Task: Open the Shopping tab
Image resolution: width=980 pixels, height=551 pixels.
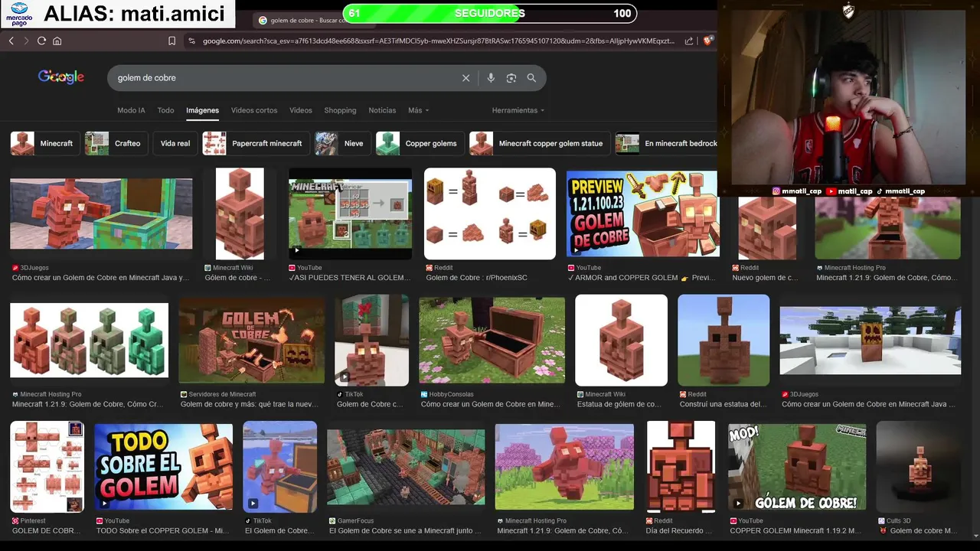Action: coord(340,110)
